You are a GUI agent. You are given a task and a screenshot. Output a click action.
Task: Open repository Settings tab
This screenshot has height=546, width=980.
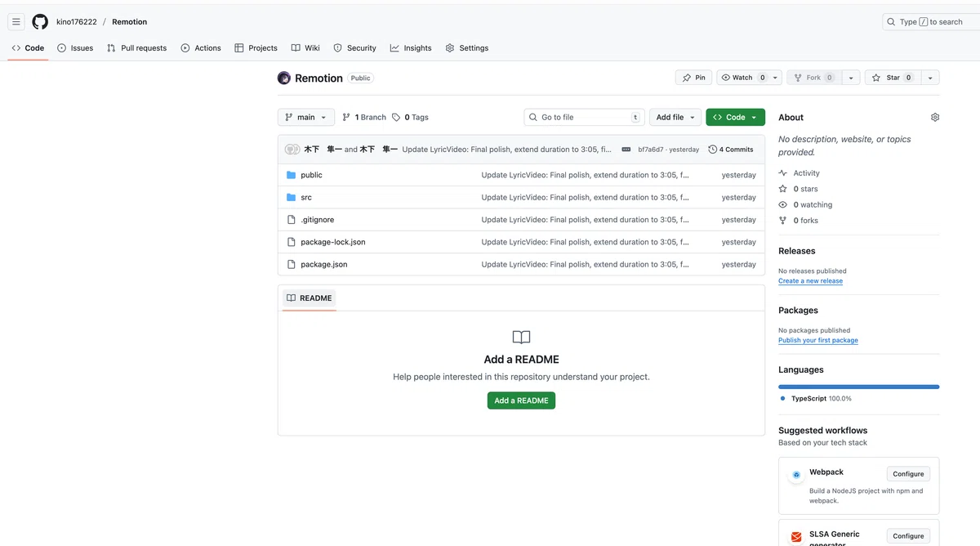467,48
